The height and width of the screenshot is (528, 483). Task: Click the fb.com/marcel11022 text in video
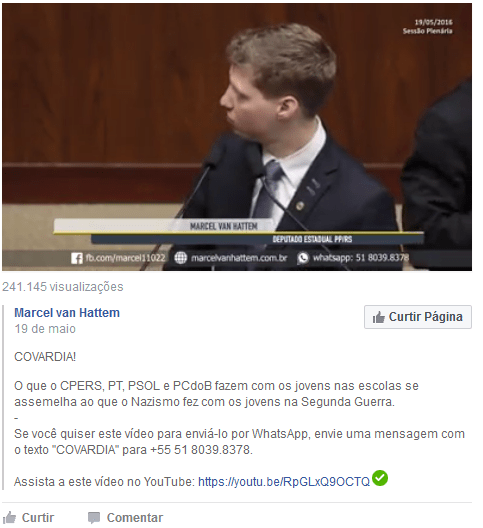point(125,258)
